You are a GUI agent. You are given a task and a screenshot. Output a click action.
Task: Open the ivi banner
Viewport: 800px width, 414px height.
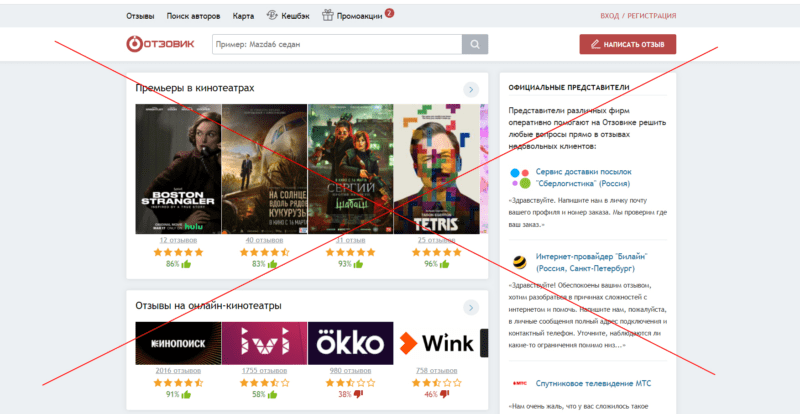264,343
